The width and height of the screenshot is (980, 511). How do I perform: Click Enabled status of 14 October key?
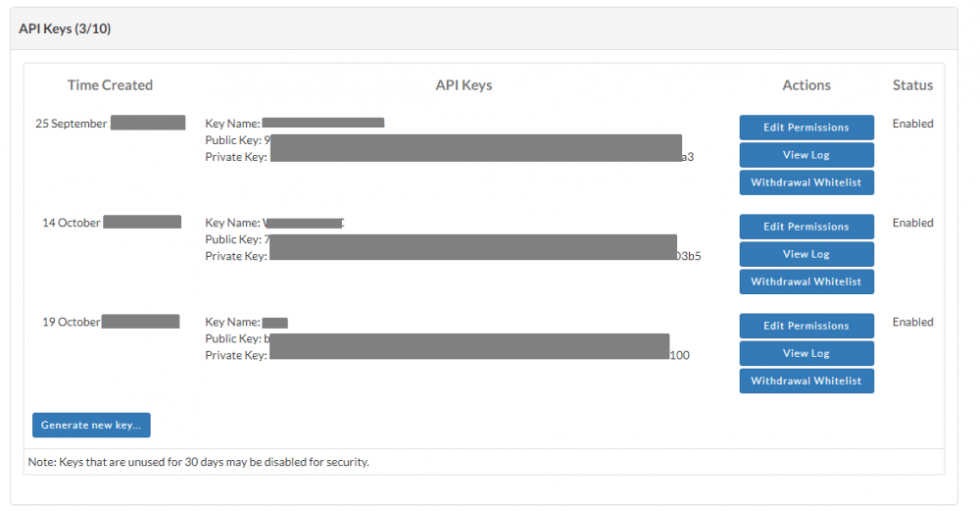pos(912,223)
